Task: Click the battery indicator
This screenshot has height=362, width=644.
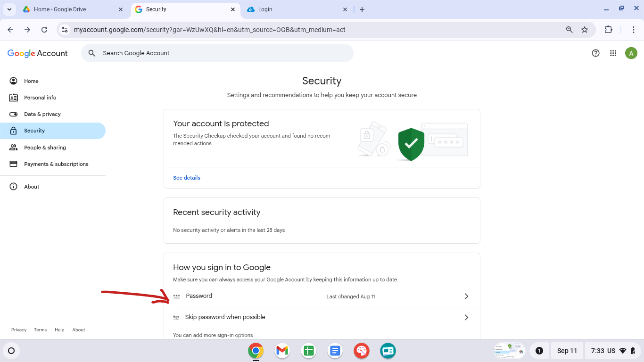Action: [x=633, y=351]
